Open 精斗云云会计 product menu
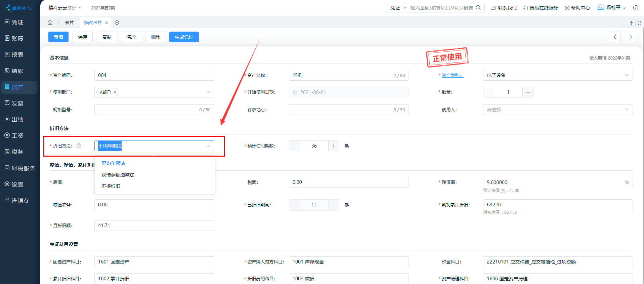This screenshot has height=284, width=644. (65, 8)
